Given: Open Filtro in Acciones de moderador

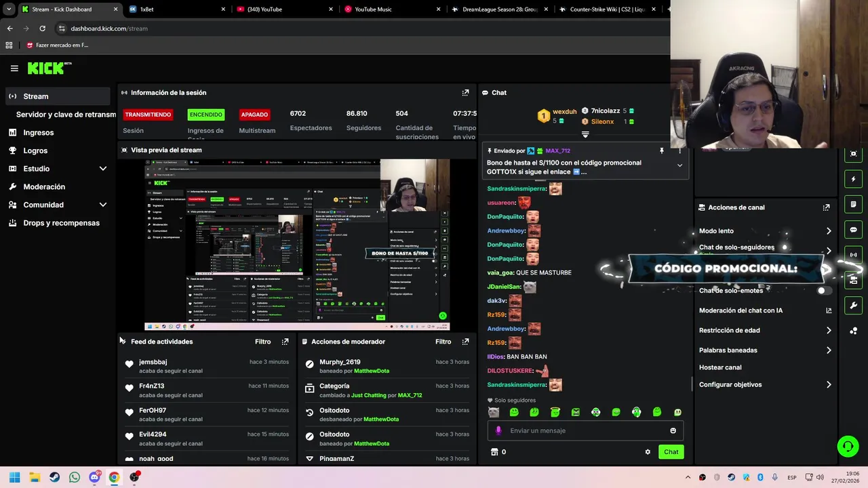Looking at the screenshot, I should [x=443, y=342].
